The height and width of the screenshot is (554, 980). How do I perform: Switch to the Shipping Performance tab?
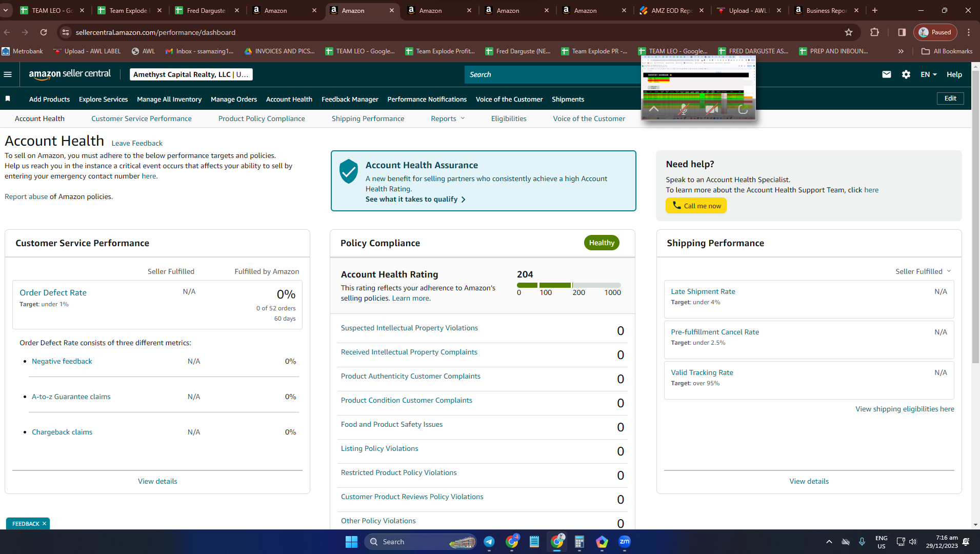(x=368, y=118)
